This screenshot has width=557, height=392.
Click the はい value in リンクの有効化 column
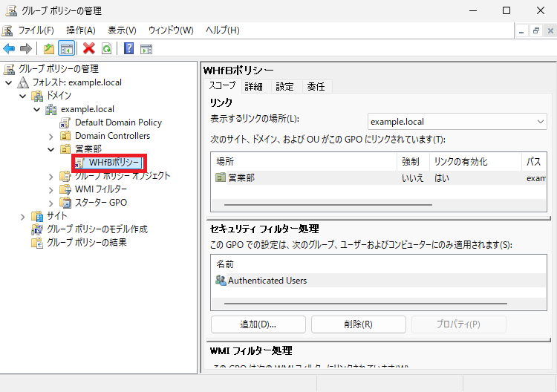coord(442,178)
